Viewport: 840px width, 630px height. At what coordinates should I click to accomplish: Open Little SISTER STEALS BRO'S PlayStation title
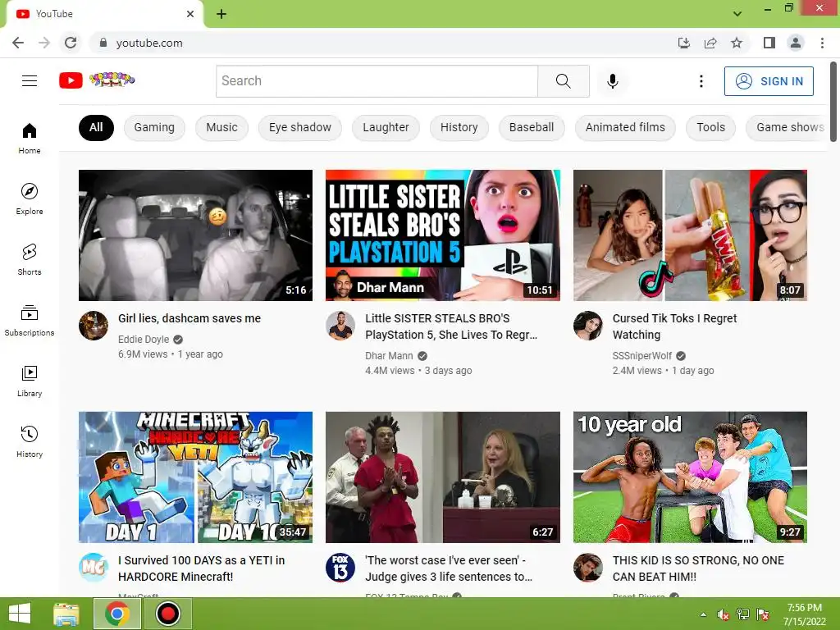click(451, 326)
